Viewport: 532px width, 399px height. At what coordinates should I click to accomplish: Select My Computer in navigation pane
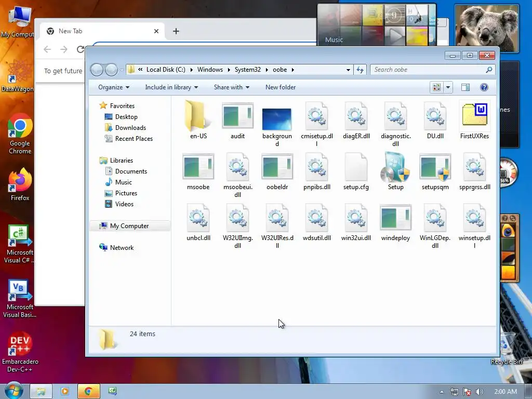(129, 226)
